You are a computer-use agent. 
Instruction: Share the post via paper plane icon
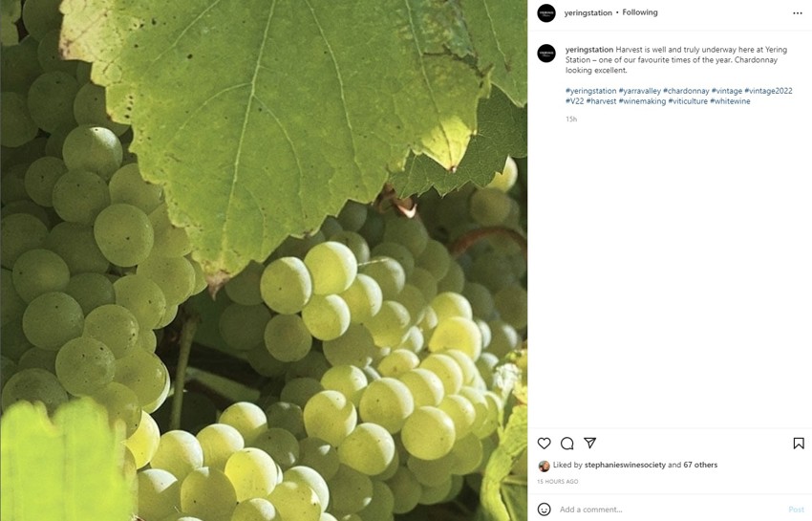590,444
